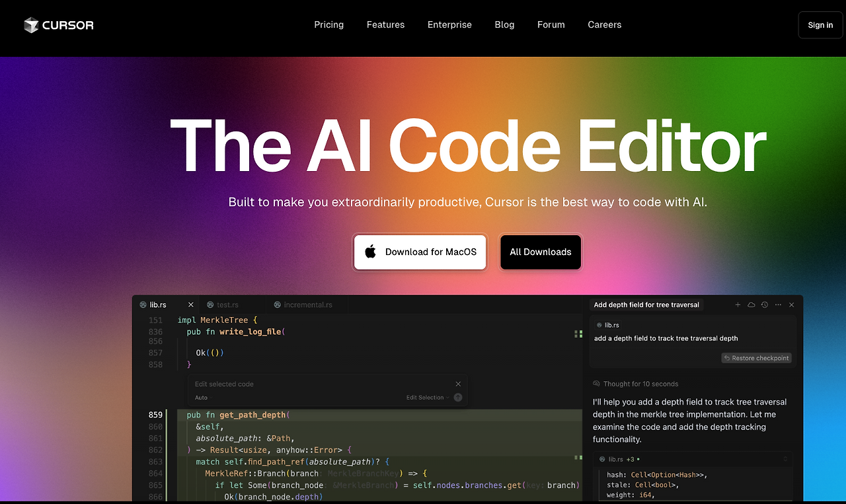Viewport: 846px width, 504px height.
Task: Open the Pricing page
Action: 329,25
